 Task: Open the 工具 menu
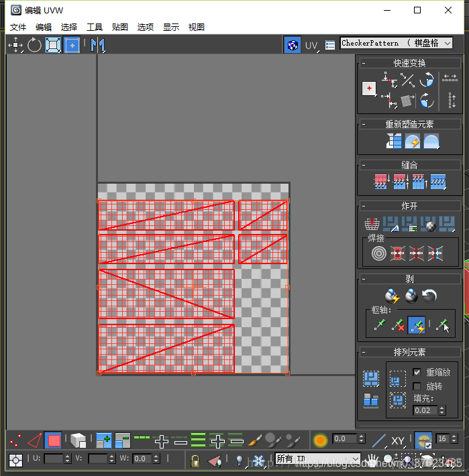coord(95,27)
